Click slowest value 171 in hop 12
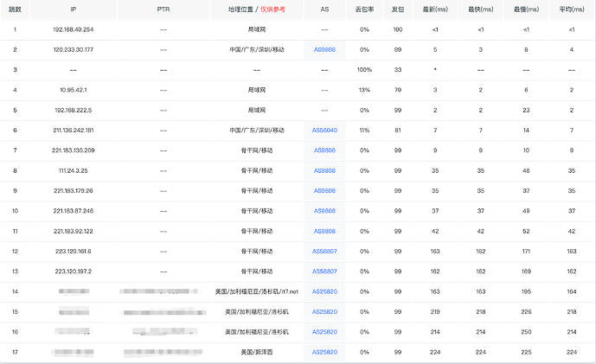 [526, 251]
